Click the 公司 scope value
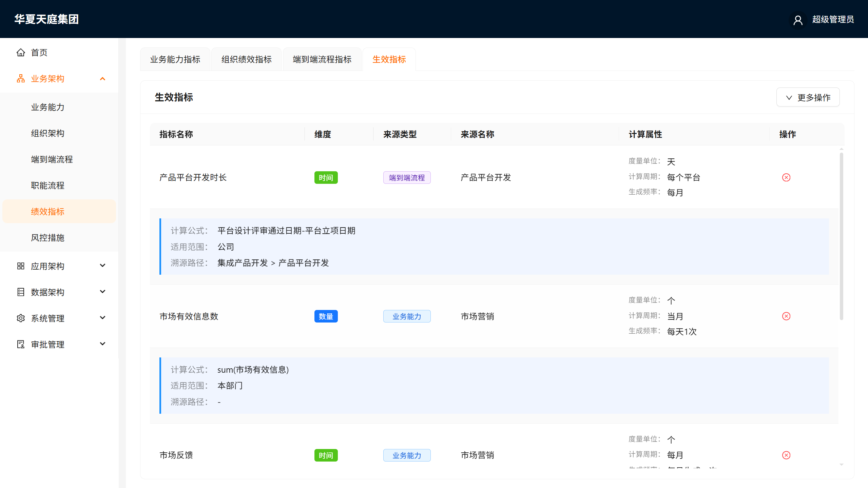 coord(226,247)
